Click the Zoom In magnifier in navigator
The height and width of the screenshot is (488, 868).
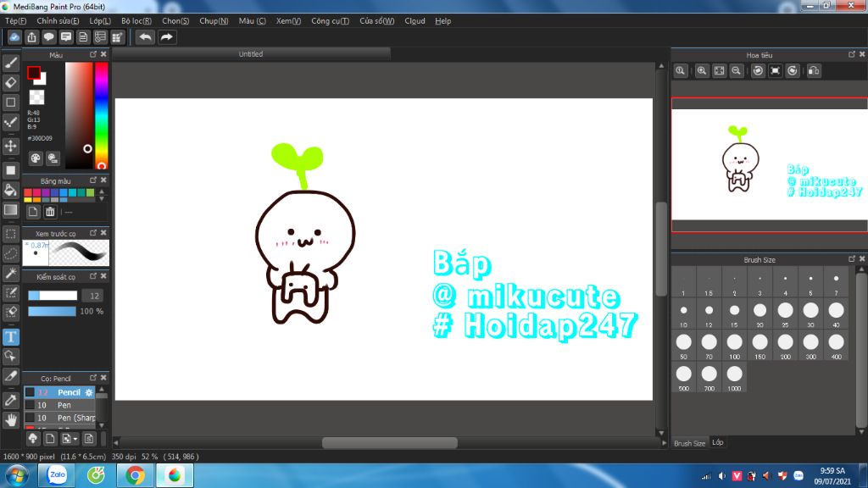[x=701, y=71]
